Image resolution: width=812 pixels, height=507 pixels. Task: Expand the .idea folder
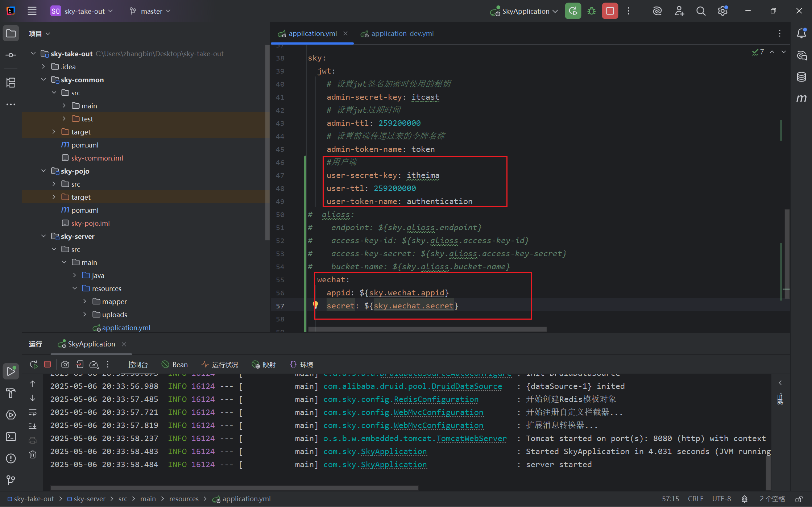coord(43,66)
